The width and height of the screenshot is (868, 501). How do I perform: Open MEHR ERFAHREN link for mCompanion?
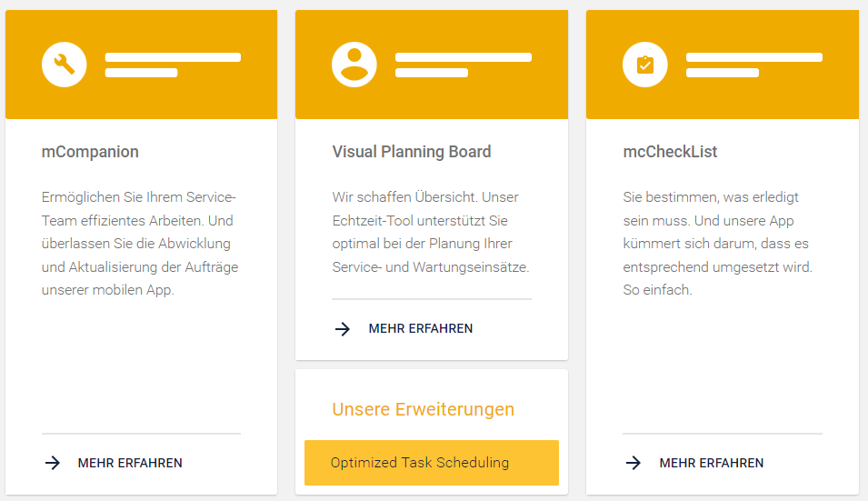[130, 463]
